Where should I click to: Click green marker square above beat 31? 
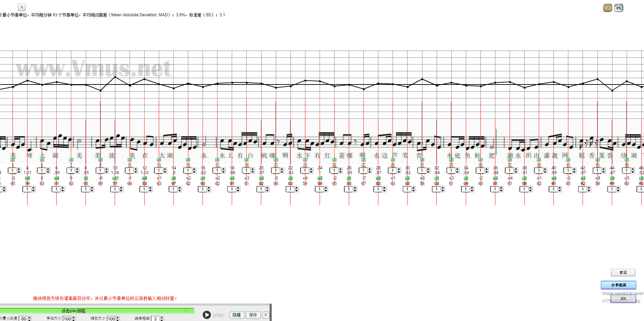pos(422,160)
